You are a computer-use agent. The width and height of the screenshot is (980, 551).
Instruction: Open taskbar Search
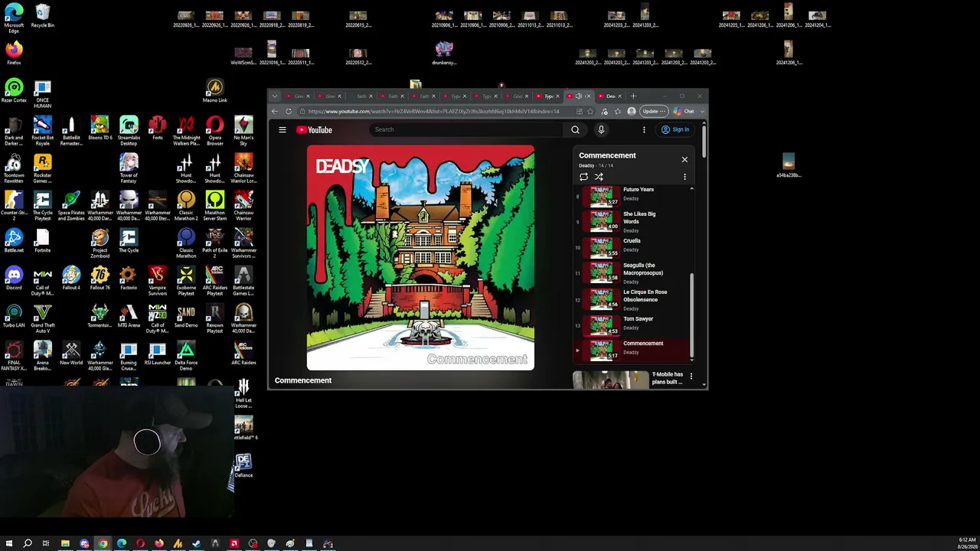point(28,543)
